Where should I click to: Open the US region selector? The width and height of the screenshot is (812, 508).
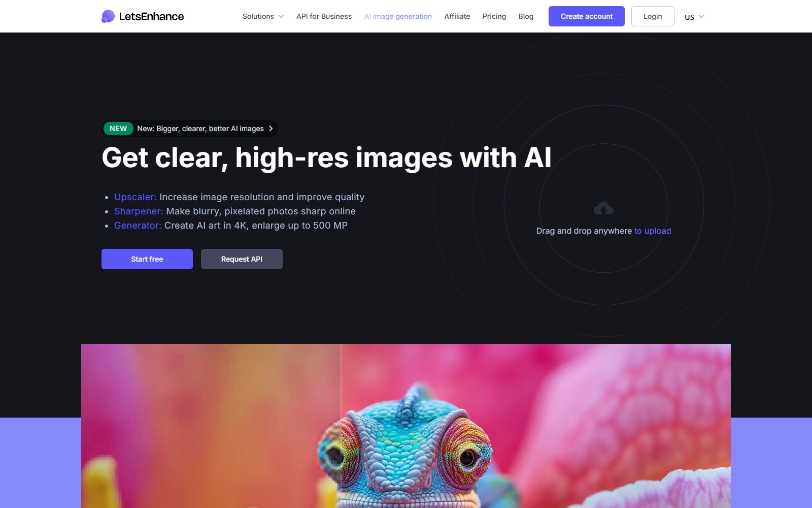point(694,16)
